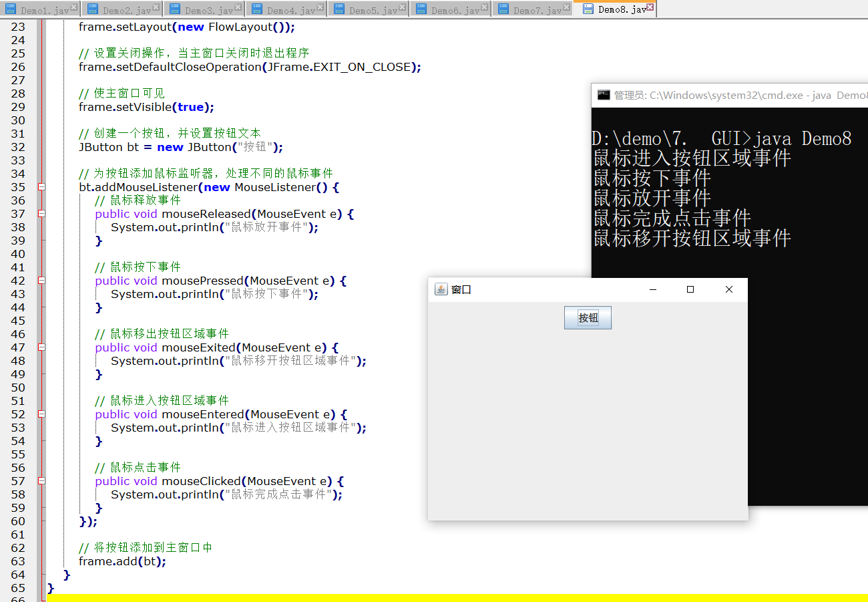Switch to the Demo4.java tab
Image resolution: width=868 pixels, height=602 pixels.
click(290, 10)
